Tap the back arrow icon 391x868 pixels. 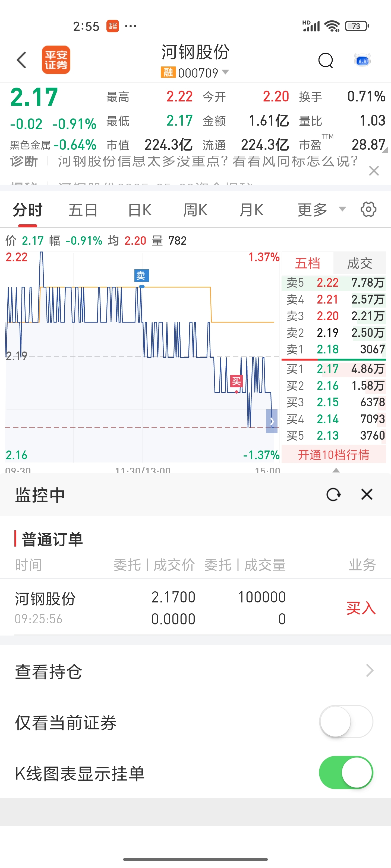22,60
